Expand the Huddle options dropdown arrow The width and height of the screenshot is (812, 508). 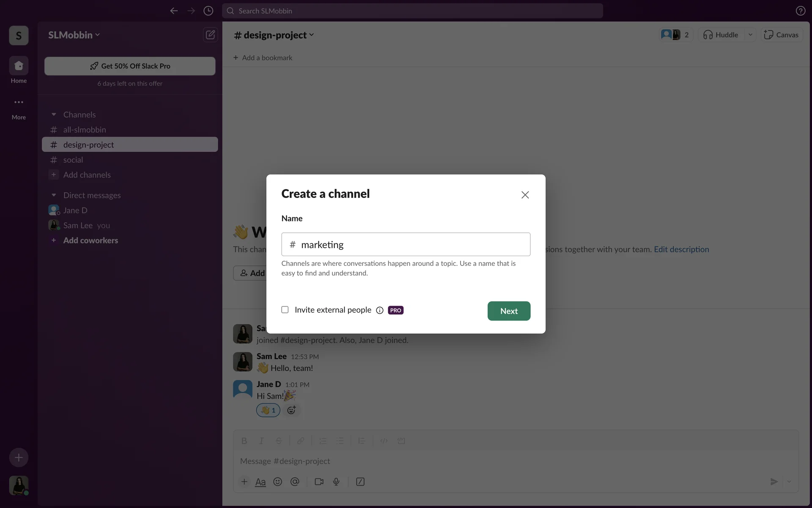(750, 35)
